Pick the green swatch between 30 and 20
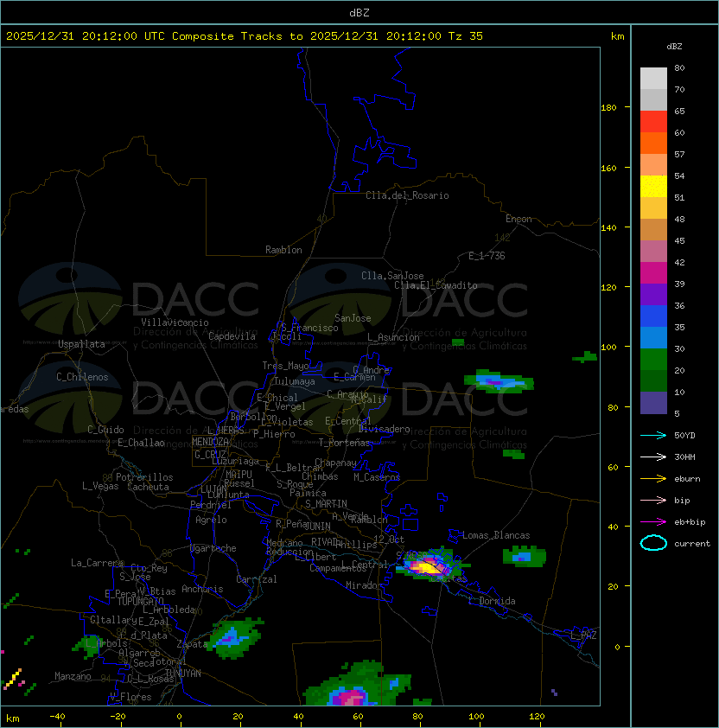The image size is (719, 728). coord(653,360)
